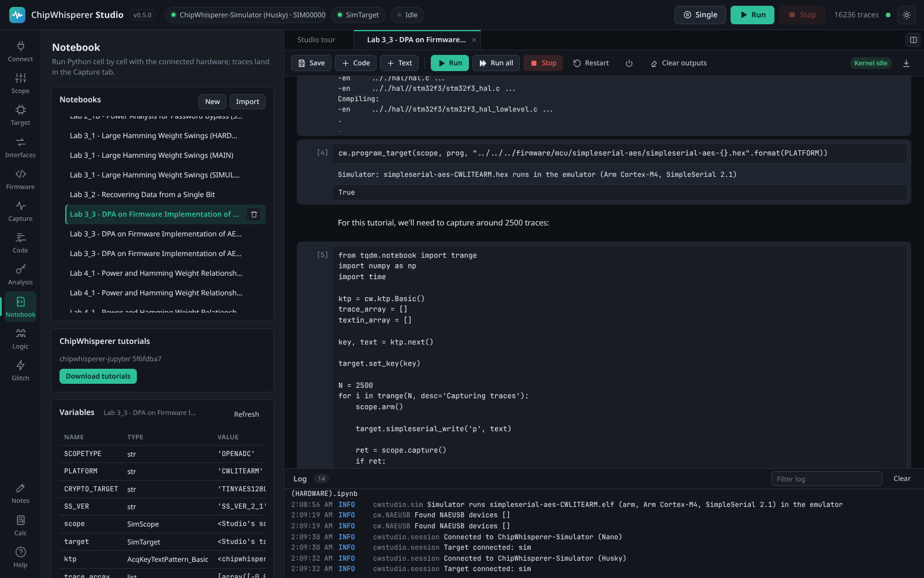
Task: Open Lab 3_1 - Large Hamming Weight Swings (MAIN)
Action: pos(165,155)
